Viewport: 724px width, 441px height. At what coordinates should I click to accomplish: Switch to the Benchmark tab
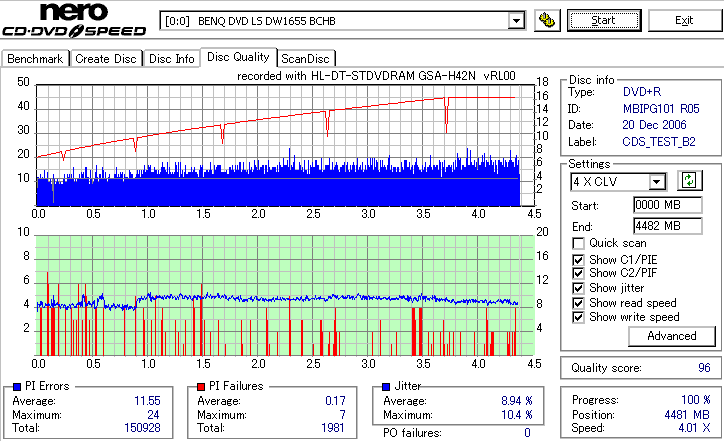click(x=35, y=59)
